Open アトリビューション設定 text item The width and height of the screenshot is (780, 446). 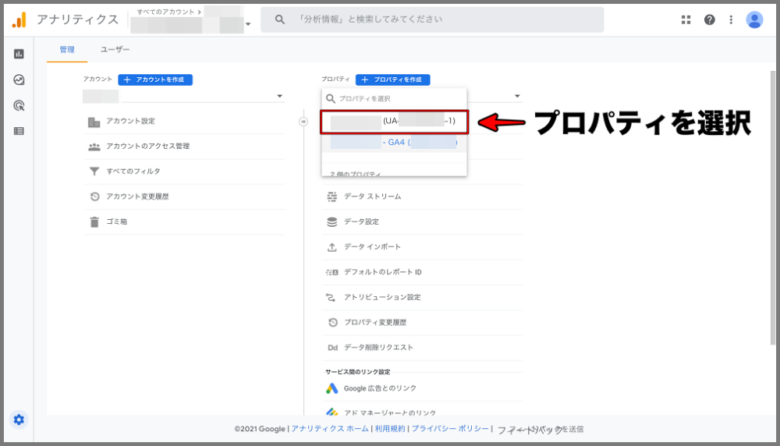tap(383, 297)
